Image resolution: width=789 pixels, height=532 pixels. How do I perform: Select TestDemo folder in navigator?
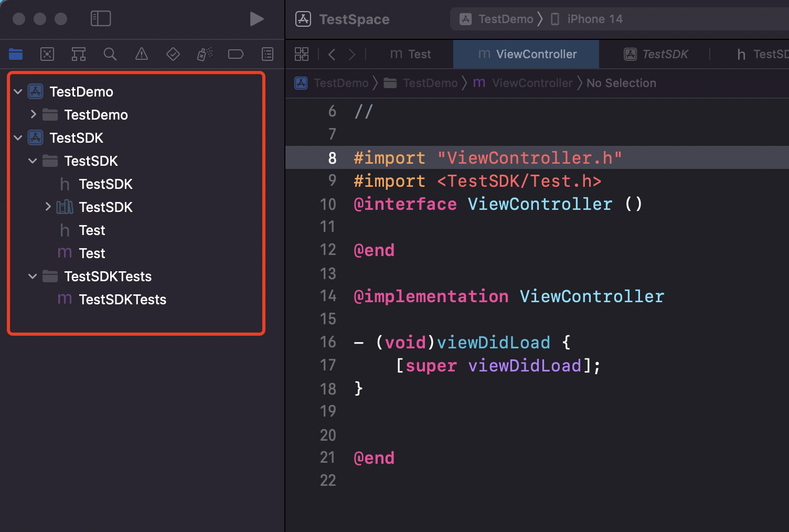point(96,115)
